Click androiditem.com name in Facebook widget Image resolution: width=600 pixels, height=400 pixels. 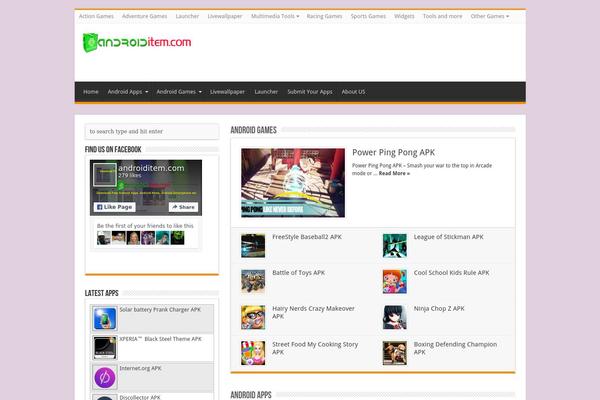point(151,168)
